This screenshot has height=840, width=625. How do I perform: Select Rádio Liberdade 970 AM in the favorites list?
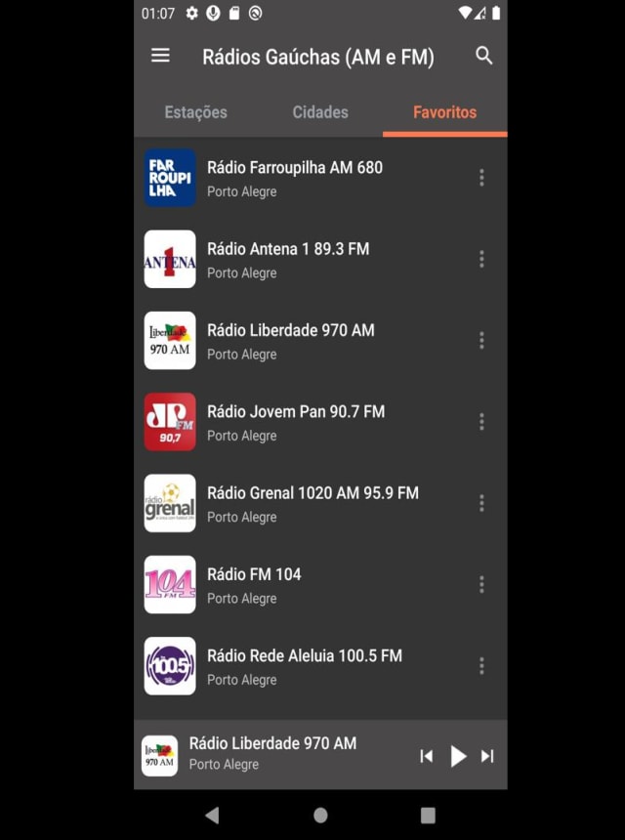point(320,341)
